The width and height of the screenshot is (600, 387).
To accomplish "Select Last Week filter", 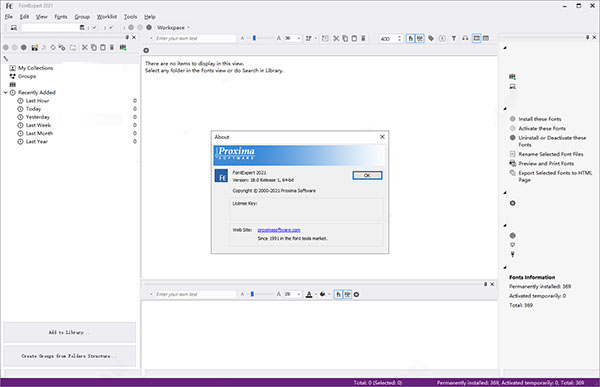I will (x=38, y=125).
